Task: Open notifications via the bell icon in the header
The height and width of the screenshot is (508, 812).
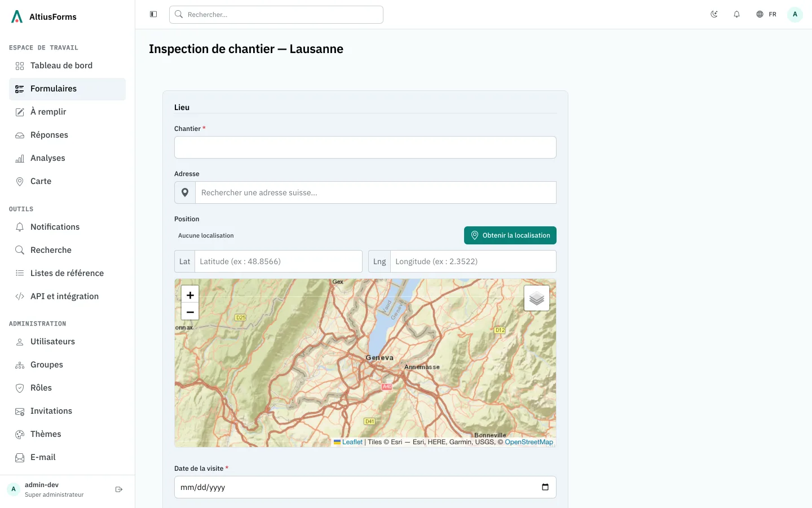Action: (736, 14)
